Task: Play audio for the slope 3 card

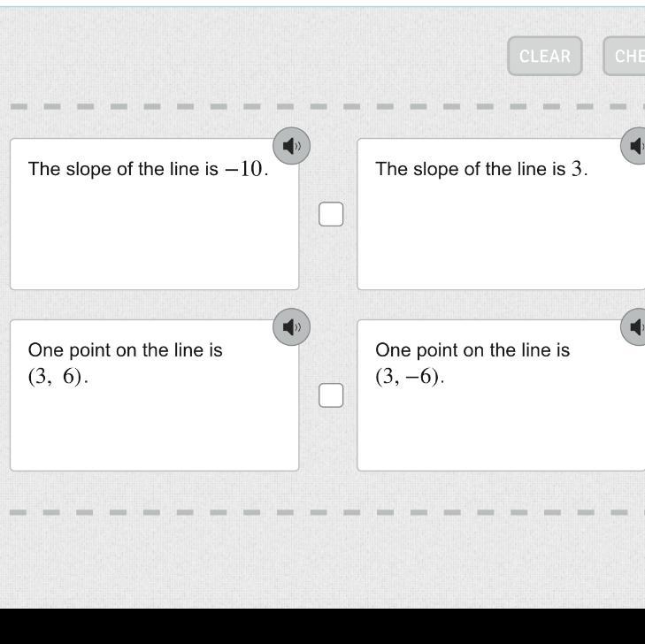Action: coord(636,145)
